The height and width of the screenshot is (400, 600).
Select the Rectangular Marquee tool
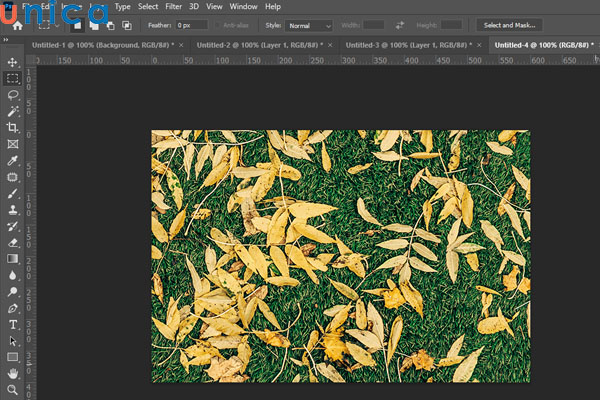pos(13,78)
